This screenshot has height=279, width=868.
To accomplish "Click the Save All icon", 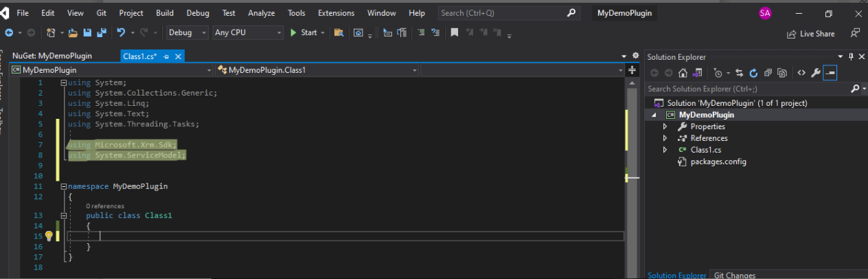I will tap(102, 32).
